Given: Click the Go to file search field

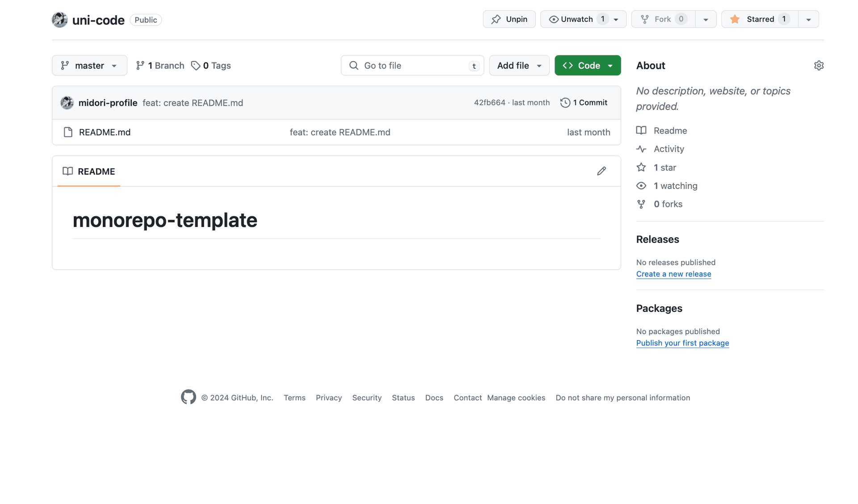Looking at the screenshot, I should 412,66.
